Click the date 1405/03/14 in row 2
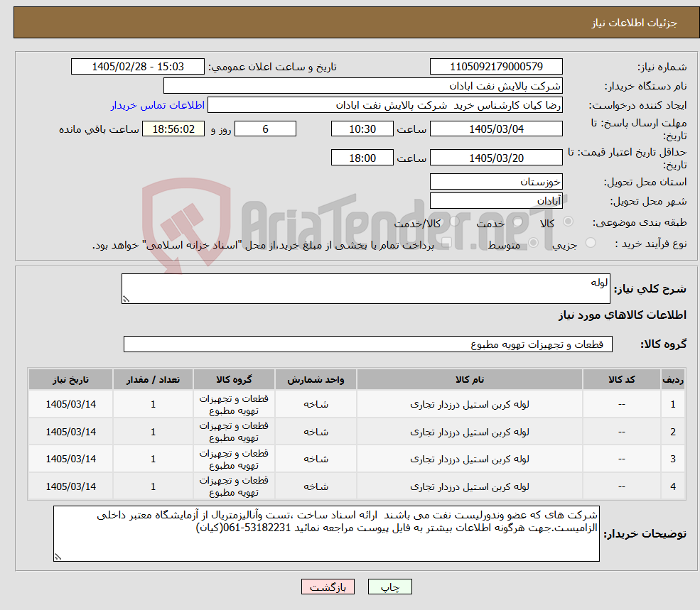700x610 pixels. (70, 432)
